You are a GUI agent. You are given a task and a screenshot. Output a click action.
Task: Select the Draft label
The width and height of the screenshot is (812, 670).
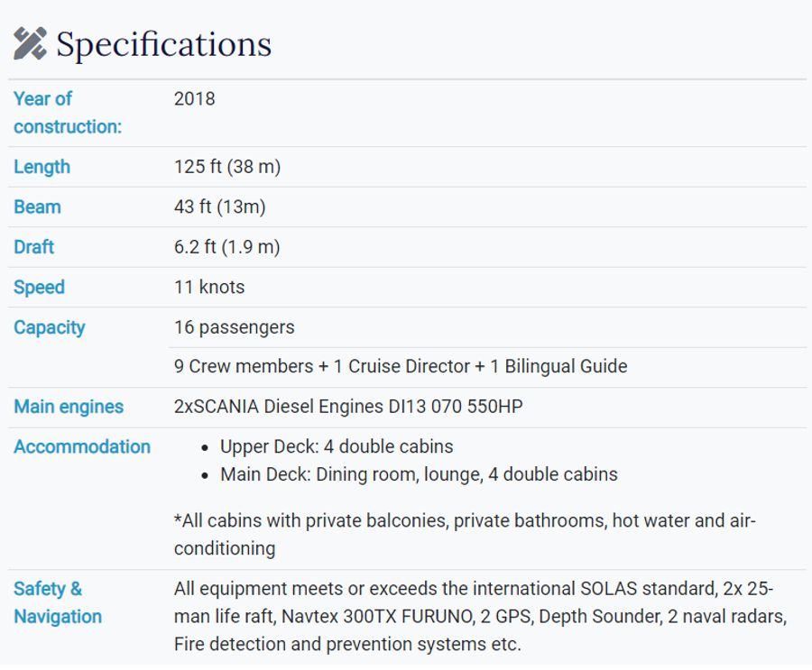(x=33, y=247)
